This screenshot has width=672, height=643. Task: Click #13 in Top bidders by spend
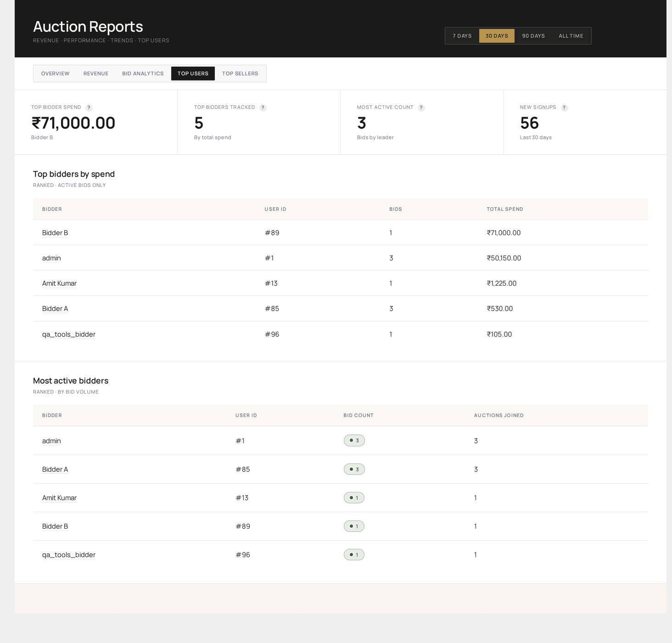click(x=271, y=283)
